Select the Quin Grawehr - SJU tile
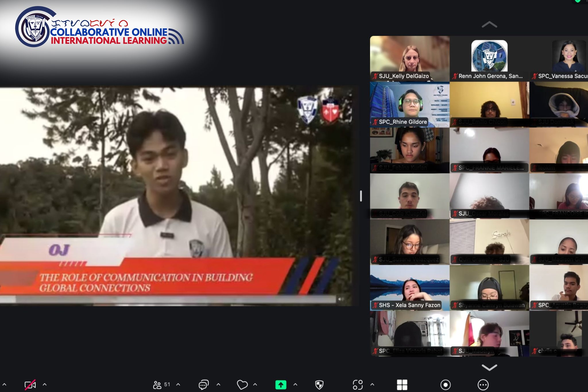Image resolution: width=588 pixels, height=392 pixels. 490,242
